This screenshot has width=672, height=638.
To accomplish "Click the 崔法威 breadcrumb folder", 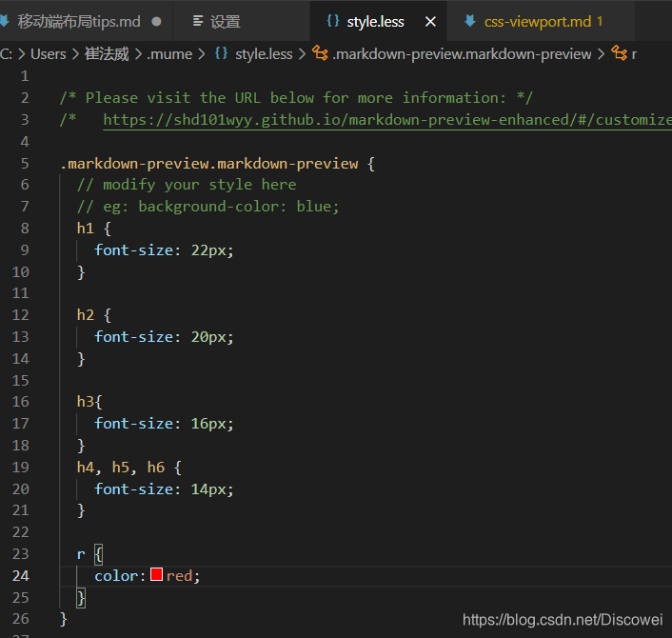I will [107, 54].
